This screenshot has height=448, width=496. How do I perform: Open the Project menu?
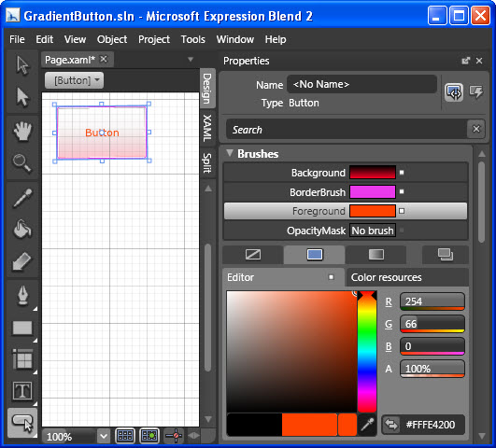(x=154, y=39)
